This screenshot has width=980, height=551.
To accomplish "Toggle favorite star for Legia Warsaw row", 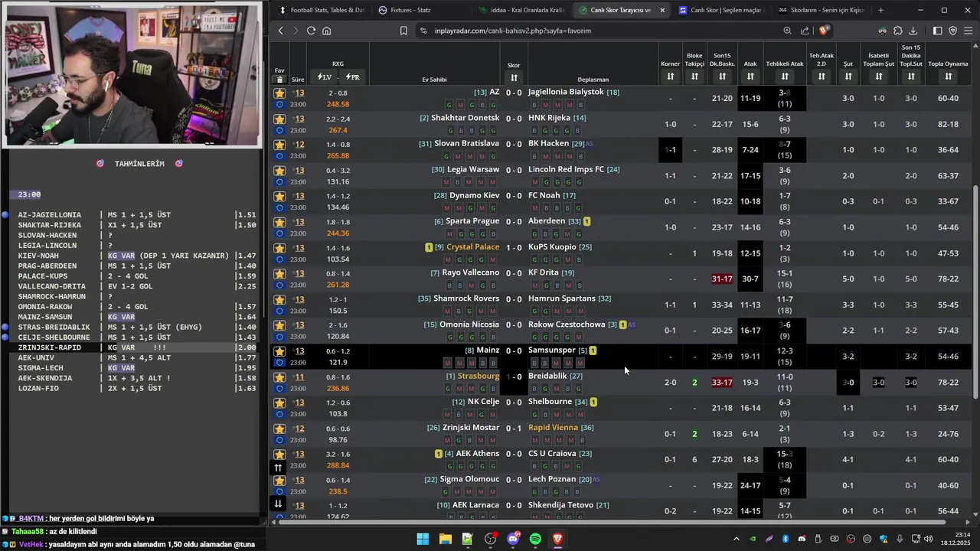I will 279,170.
